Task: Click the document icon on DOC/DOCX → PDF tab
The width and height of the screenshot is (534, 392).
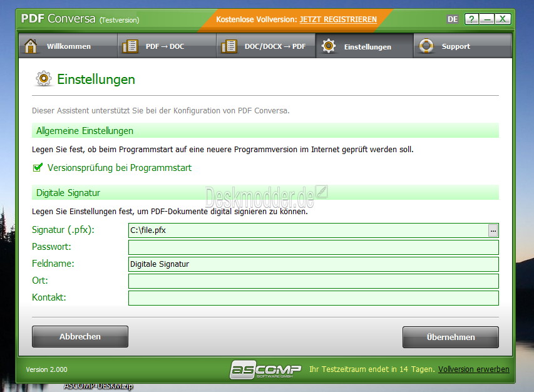Action: (x=229, y=46)
